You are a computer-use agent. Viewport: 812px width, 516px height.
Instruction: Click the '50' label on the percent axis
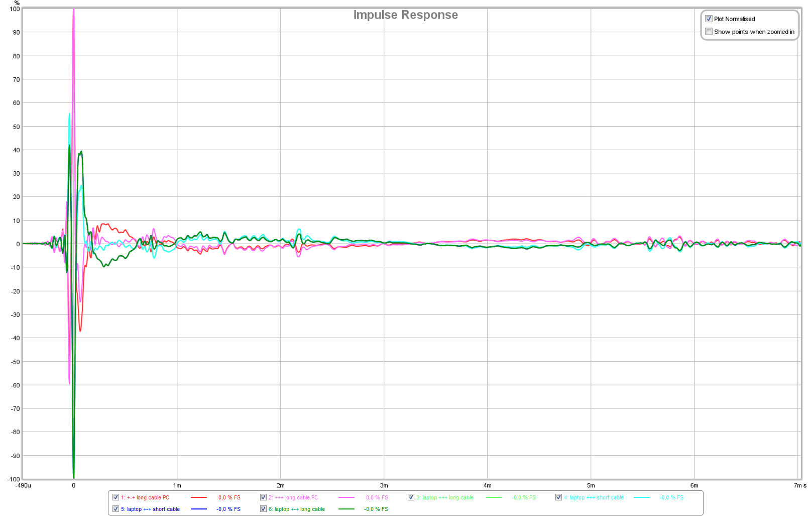click(17, 127)
